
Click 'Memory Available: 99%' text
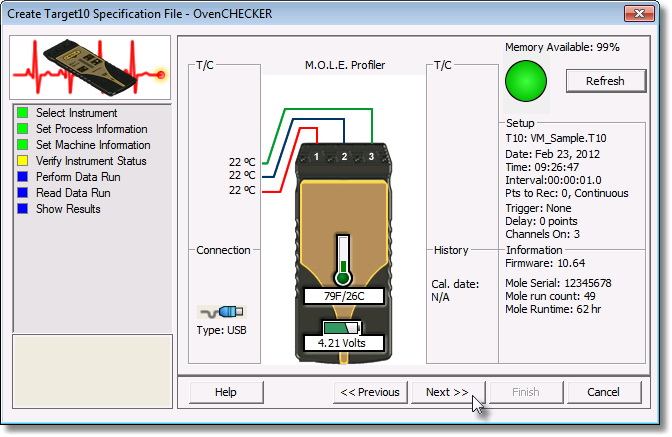click(562, 47)
